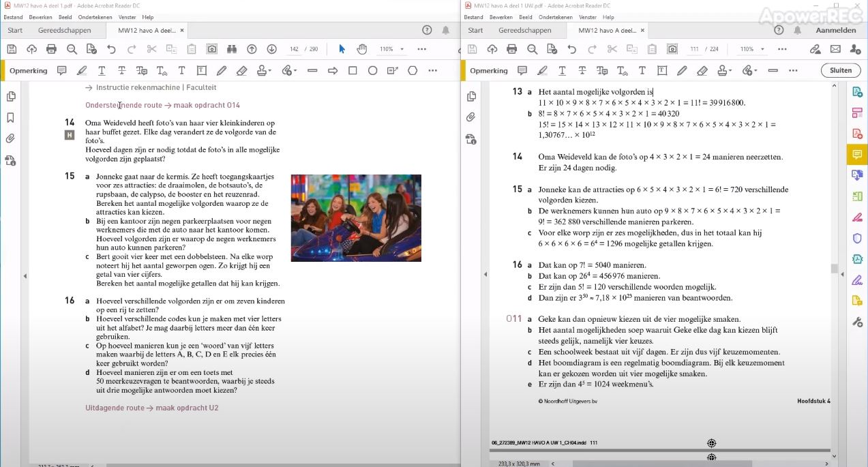This screenshot has width=868, height=467.
Task: Close the MW12 havo A deel tab in the right window
Action: (644, 31)
